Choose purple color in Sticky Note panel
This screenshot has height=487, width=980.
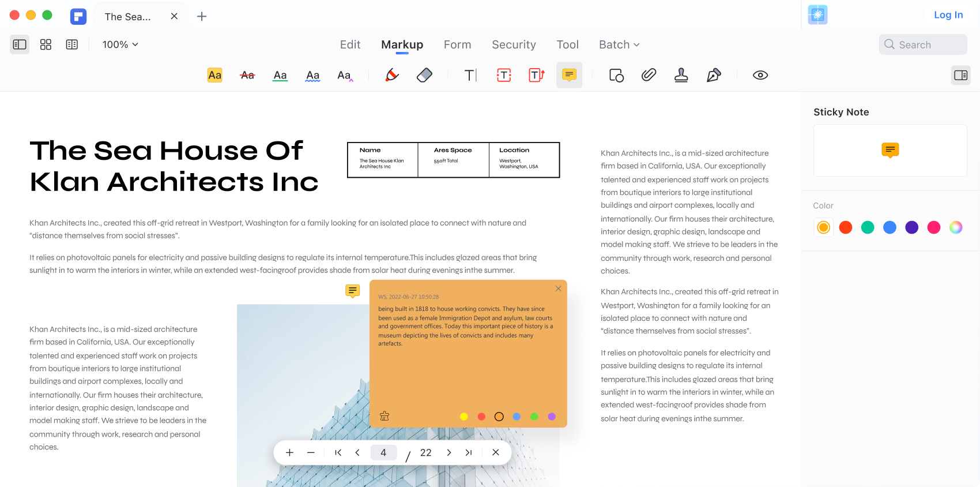pyautogui.click(x=912, y=227)
